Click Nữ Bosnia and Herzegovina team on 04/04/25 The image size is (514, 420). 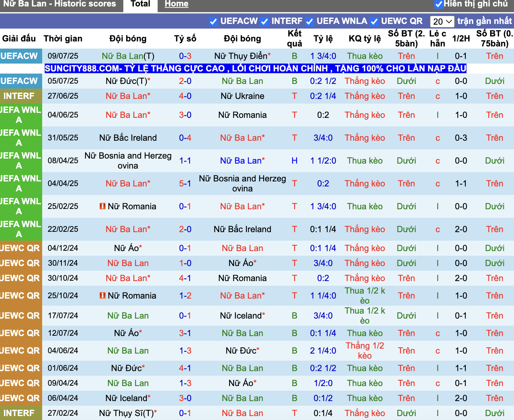click(242, 184)
